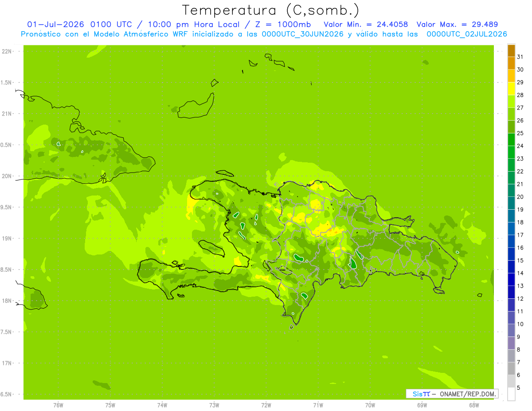Click the colorbar label 26
This screenshot has height=411, width=532.
520,121
